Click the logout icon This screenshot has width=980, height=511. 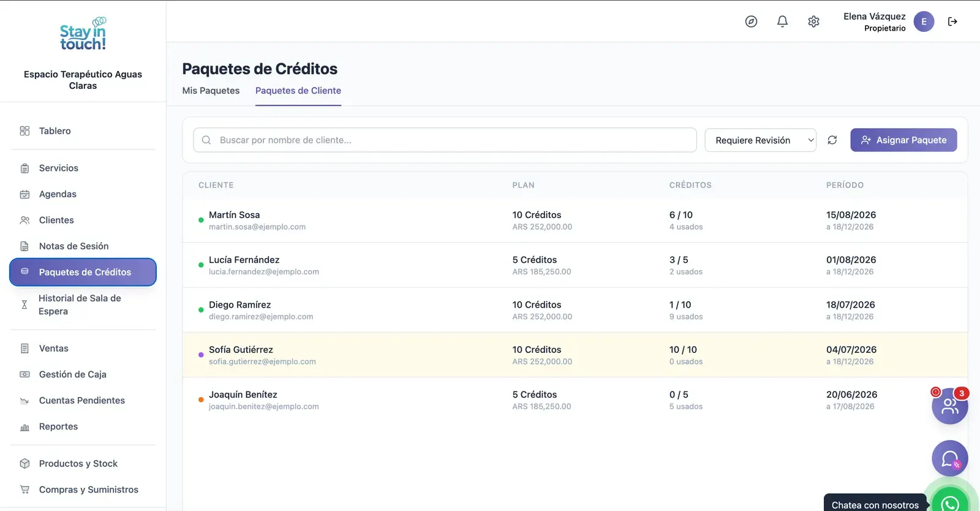952,21
